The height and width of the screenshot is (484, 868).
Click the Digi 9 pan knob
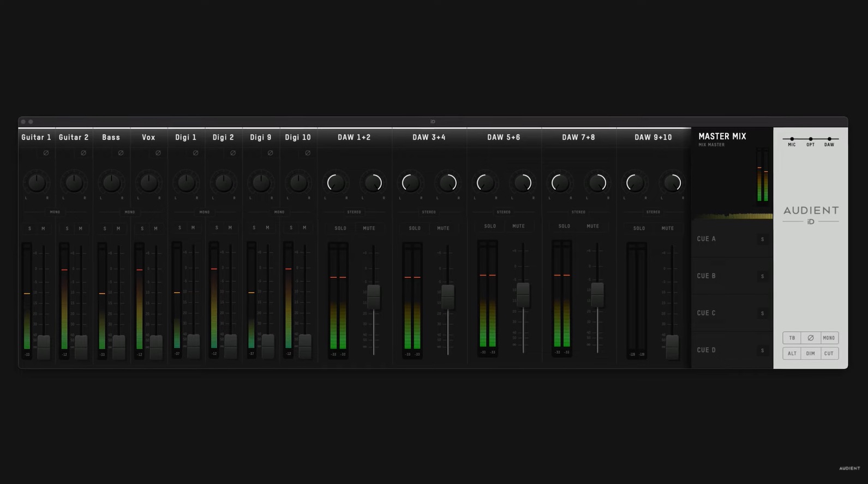[x=261, y=183]
